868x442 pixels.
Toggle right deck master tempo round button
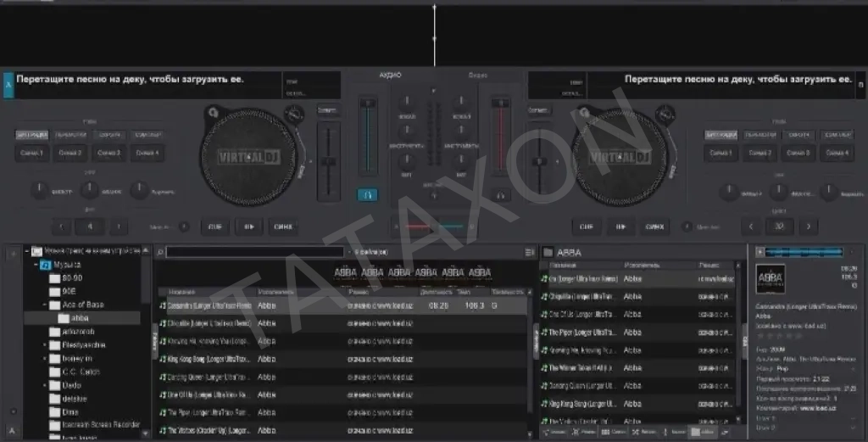point(687,227)
